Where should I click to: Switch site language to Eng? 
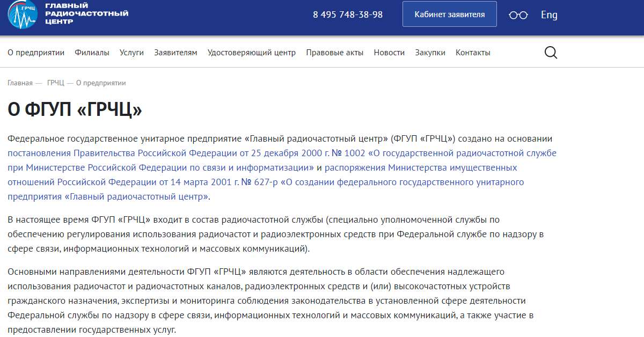tap(549, 14)
